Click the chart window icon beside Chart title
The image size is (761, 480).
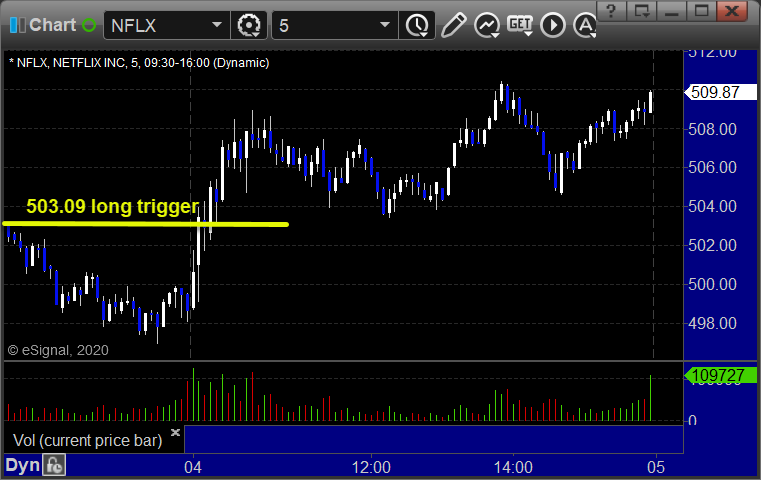(17, 25)
